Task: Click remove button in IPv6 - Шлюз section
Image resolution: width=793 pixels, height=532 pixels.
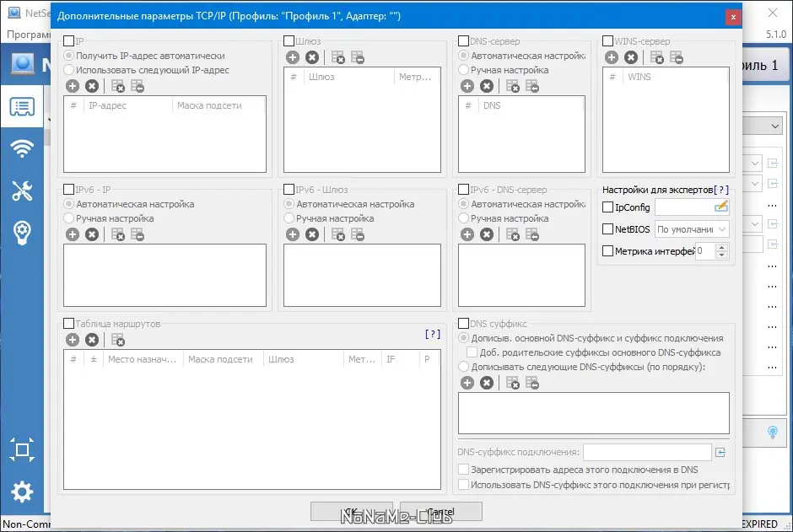Action: tap(312, 234)
